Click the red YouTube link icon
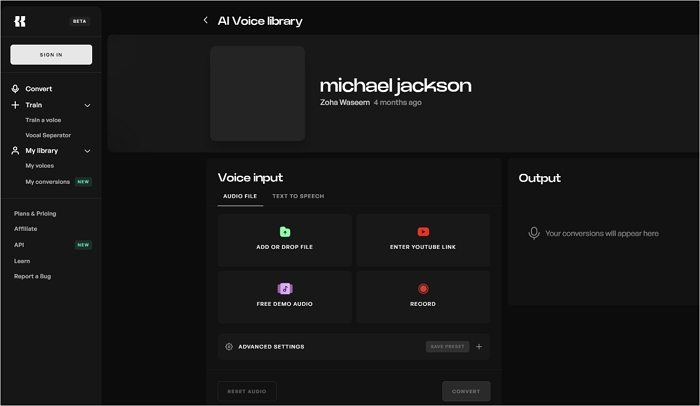 (x=423, y=232)
